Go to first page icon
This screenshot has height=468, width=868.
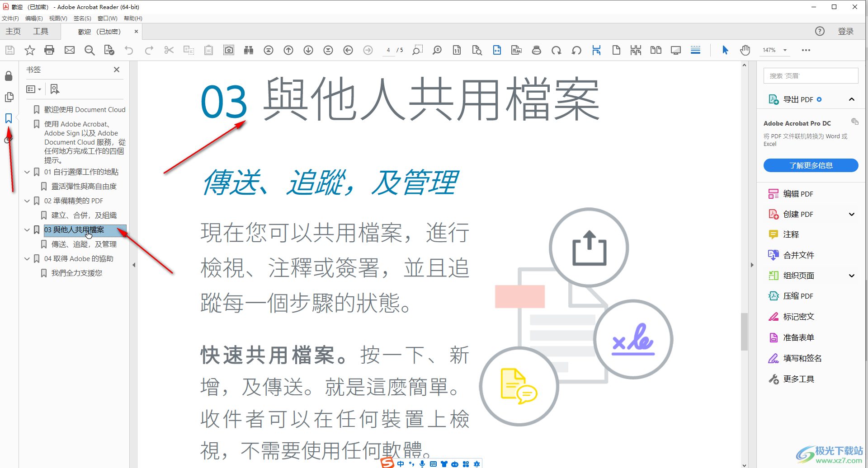pyautogui.click(x=269, y=50)
